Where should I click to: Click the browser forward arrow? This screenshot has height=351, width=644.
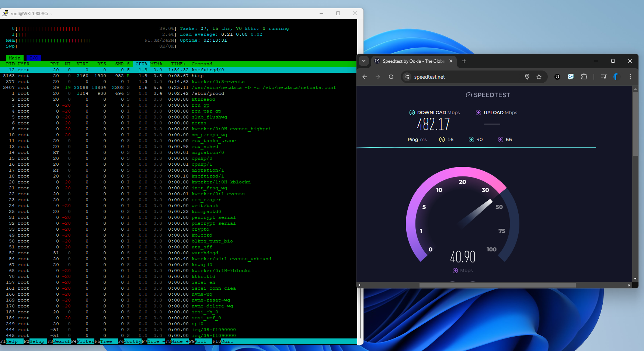pyautogui.click(x=378, y=77)
